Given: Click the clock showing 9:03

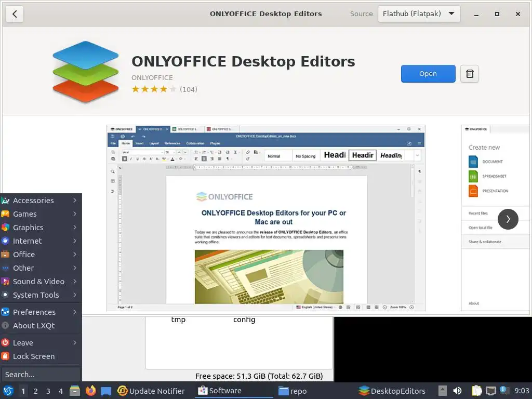Looking at the screenshot, I should (522, 391).
